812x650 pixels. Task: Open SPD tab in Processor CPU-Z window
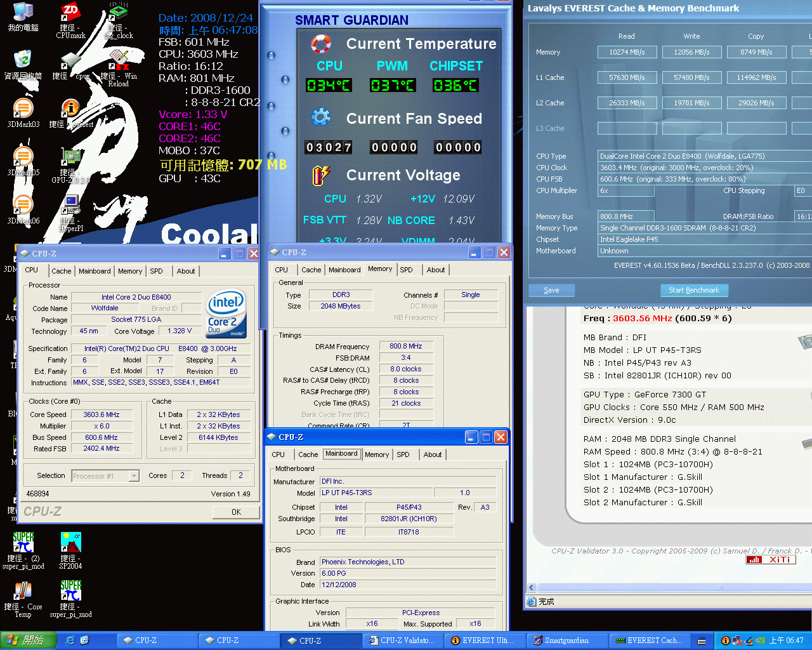click(156, 271)
